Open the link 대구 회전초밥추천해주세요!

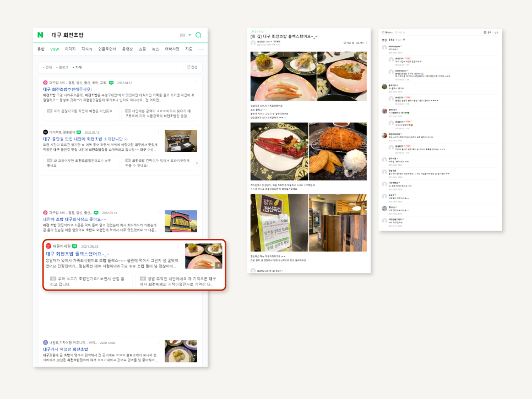click(x=68, y=89)
